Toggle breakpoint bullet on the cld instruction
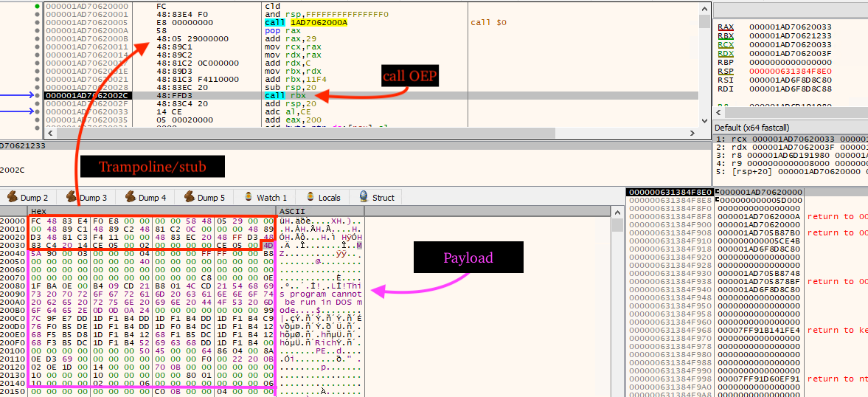868x397 pixels. click(x=37, y=6)
